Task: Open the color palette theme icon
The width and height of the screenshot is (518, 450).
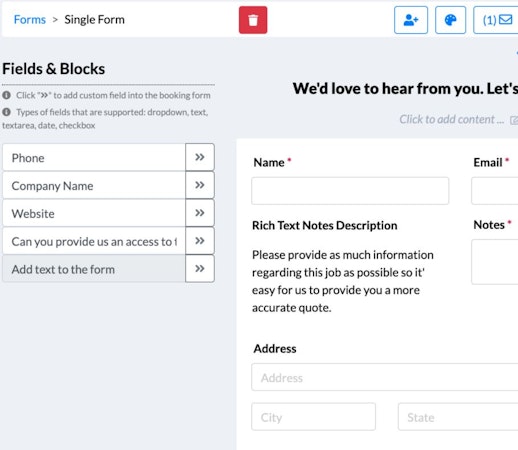Action: click(x=450, y=20)
